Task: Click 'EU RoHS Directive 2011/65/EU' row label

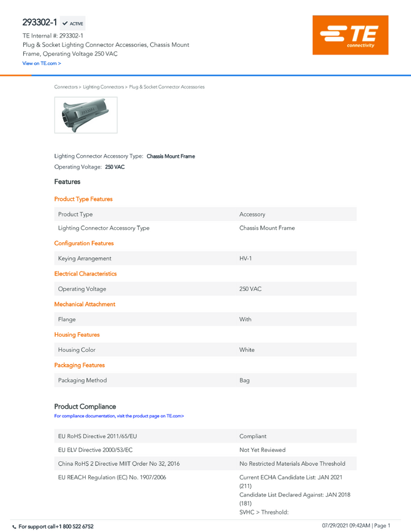Action: (x=98, y=436)
